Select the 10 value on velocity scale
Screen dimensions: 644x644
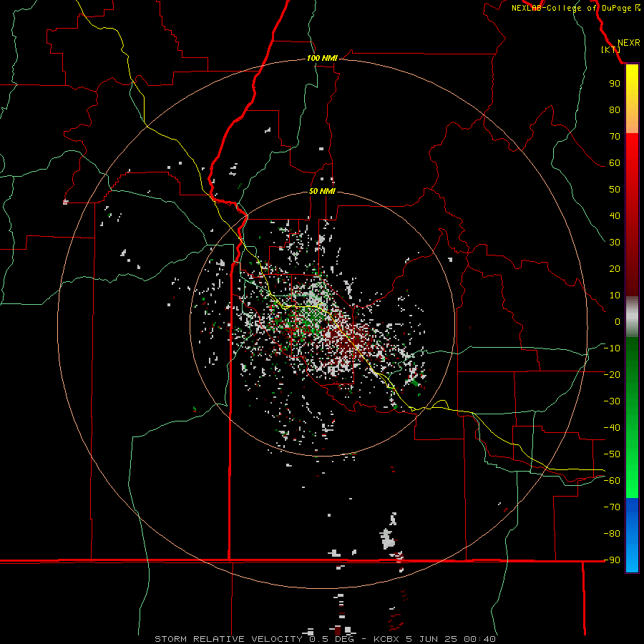pyautogui.click(x=615, y=296)
